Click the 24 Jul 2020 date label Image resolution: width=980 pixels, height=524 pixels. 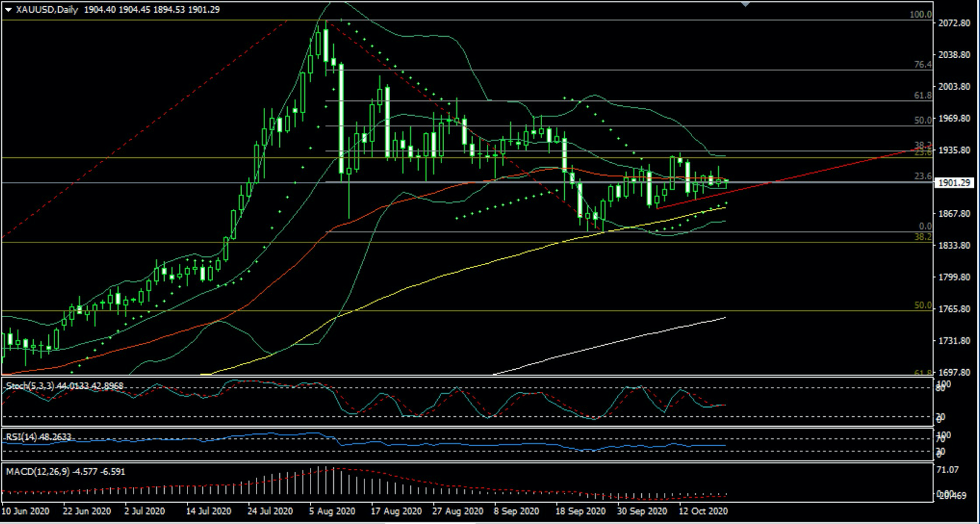pyautogui.click(x=270, y=511)
